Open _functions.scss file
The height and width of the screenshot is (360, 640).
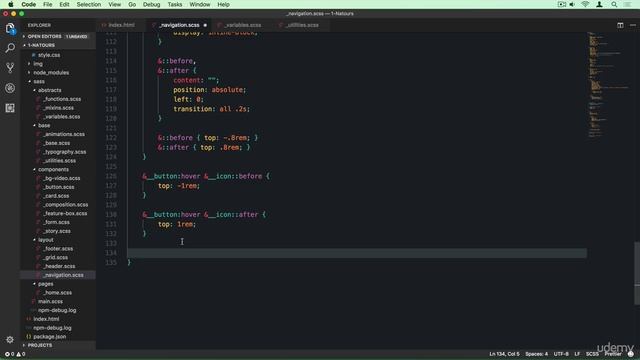62,99
